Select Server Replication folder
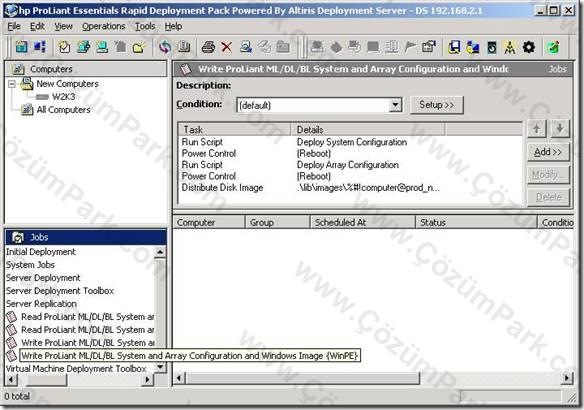Viewport: 584px width, 410px height. tap(41, 304)
